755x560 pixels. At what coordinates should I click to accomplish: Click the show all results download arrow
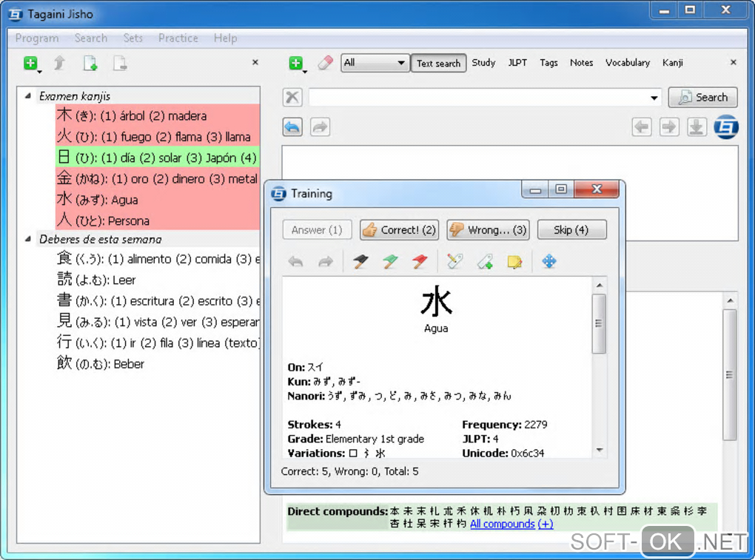pos(697,127)
